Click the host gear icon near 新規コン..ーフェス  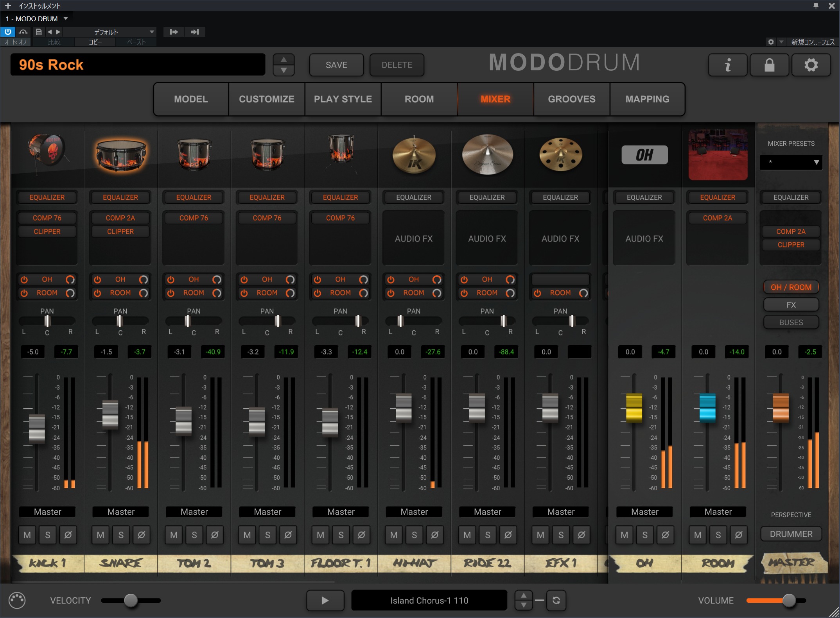click(x=770, y=42)
